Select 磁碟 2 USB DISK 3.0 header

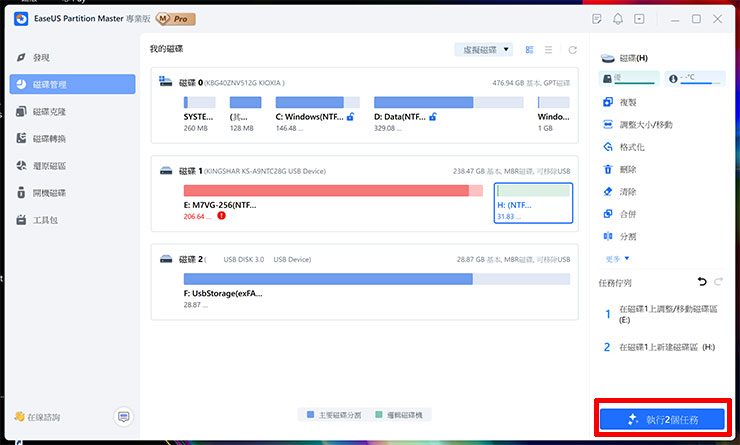(244, 259)
